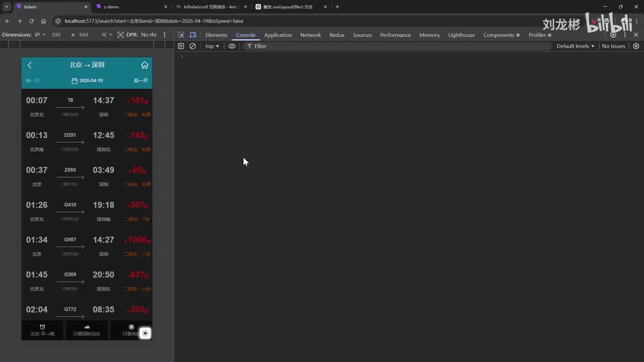Screen dimensions: 644x362
Task: Create live expression eye icon
Action: point(231,46)
